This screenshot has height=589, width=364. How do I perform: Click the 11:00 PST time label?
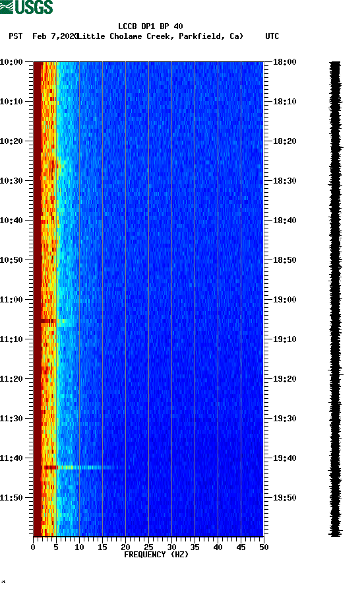pyautogui.click(x=12, y=300)
